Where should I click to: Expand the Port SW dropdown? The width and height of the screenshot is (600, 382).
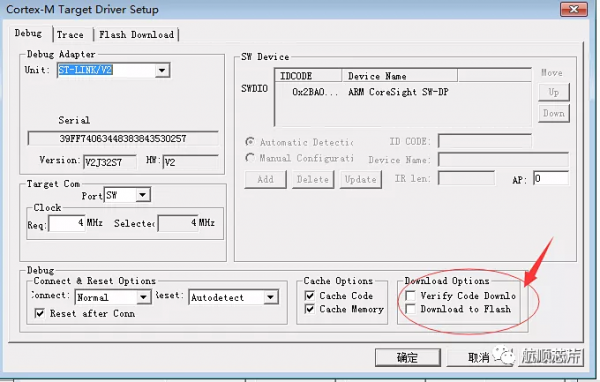click(142, 195)
